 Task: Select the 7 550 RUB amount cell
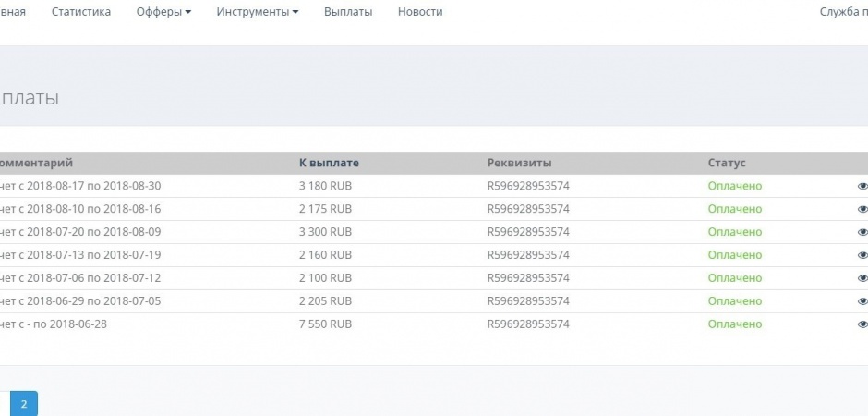[325, 324]
